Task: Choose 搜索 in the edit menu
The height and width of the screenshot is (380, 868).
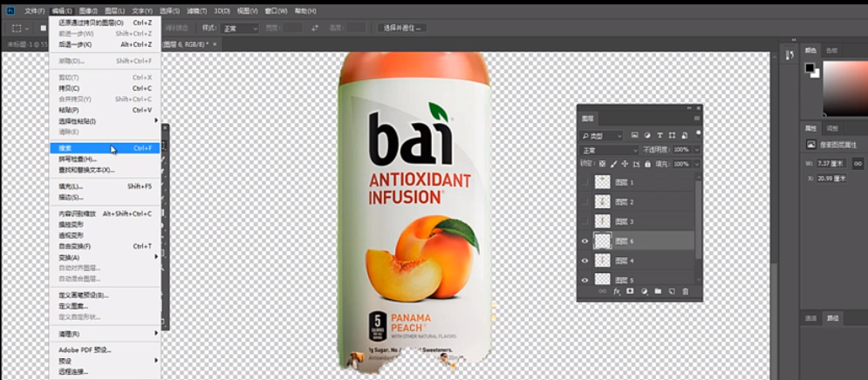Action: point(105,148)
